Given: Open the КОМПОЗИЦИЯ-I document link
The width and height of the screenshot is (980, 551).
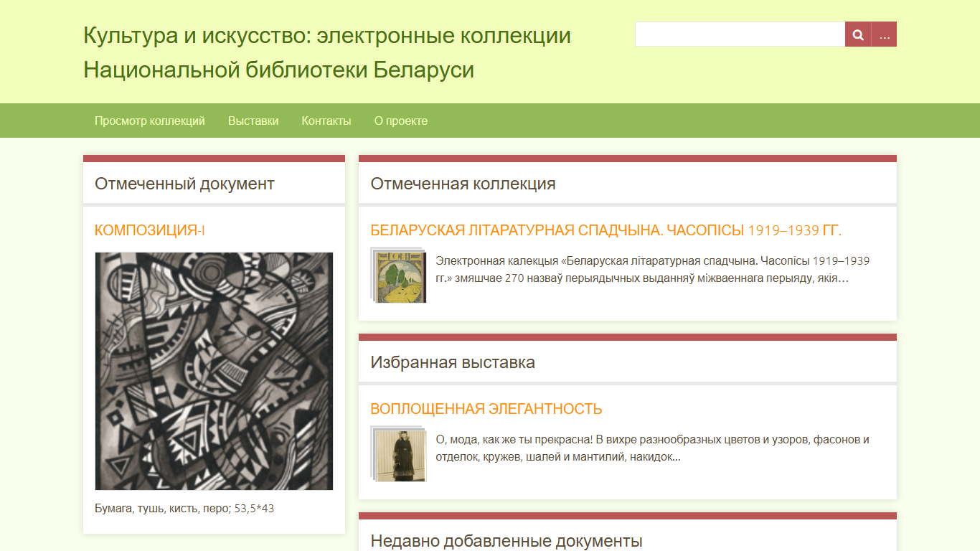Looking at the screenshot, I should click(150, 230).
